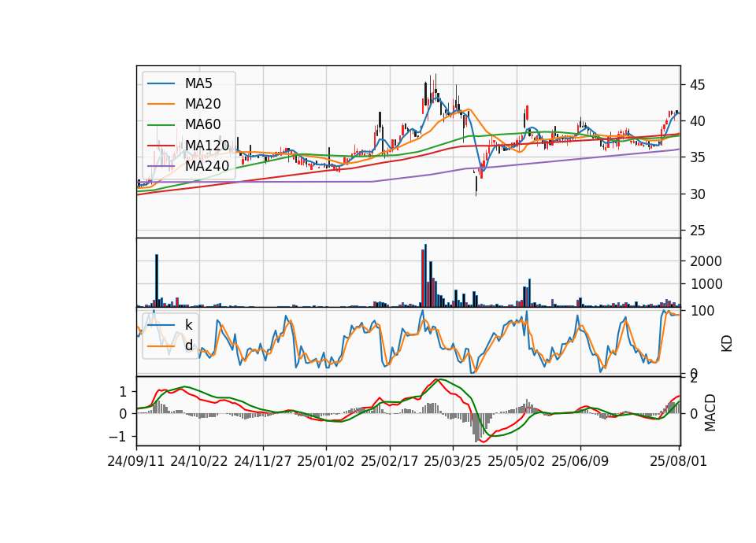756x543 pixels.
Task: Click the d legend label in KD panel
Action: pyautogui.click(x=188, y=345)
